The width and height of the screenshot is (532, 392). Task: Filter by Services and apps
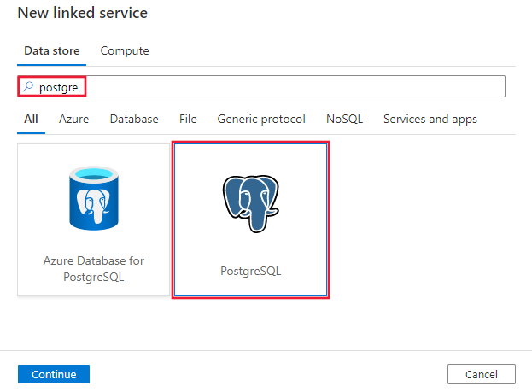coord(430,119)
